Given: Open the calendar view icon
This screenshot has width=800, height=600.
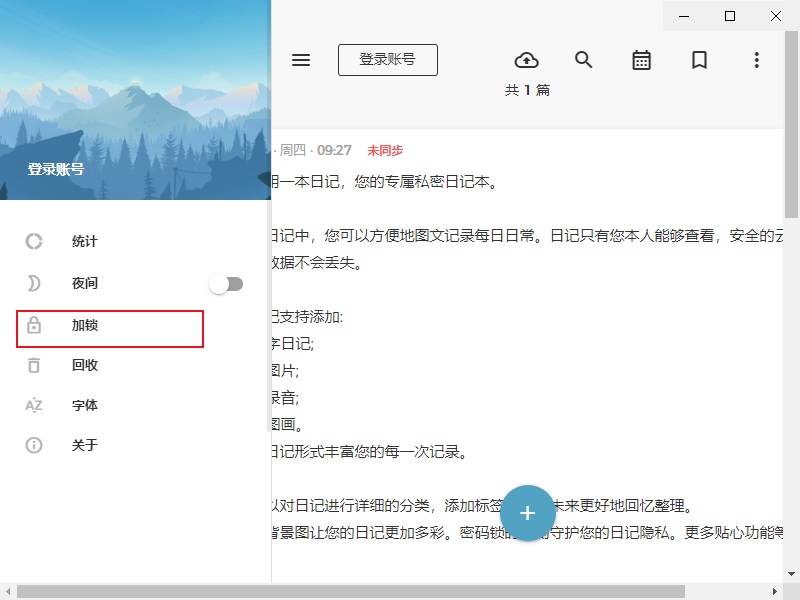Looking at the screenshot, I should [641, 60].
